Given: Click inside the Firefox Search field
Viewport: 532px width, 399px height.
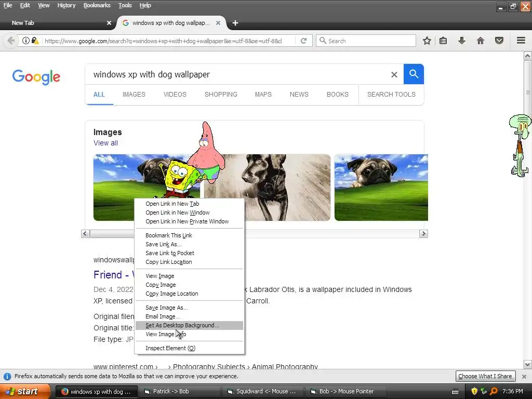Looking at the screenshot, I should click(366, 41).
